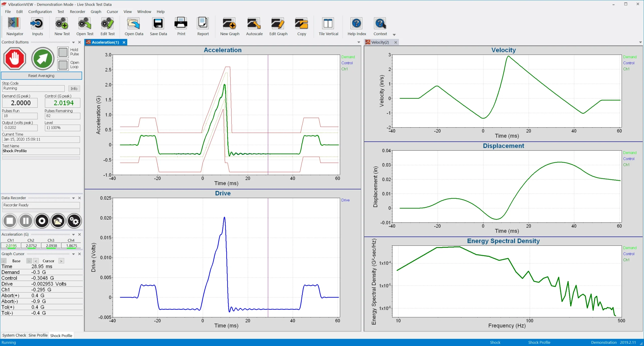Expand the Control Buttons panel dropdown arrow
Viewport: 644px width, 346px height.
tap(73, 42)
